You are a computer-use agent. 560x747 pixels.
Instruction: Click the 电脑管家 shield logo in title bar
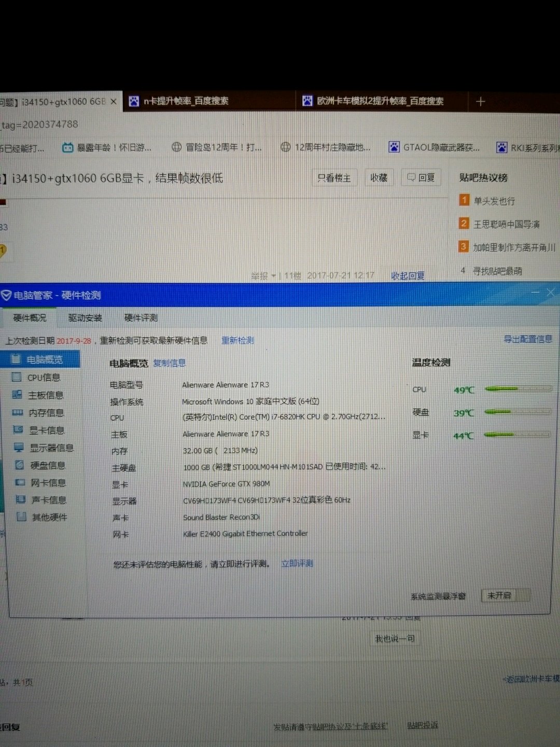[6, 295]
